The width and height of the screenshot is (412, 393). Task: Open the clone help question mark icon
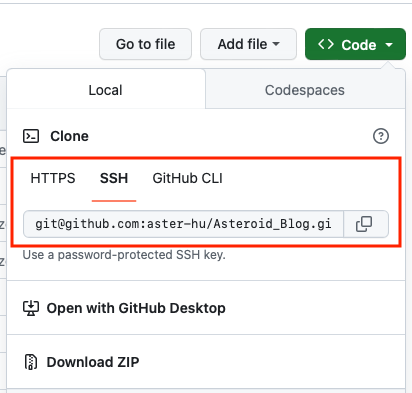pyautogui.click(x=381, y=136)
